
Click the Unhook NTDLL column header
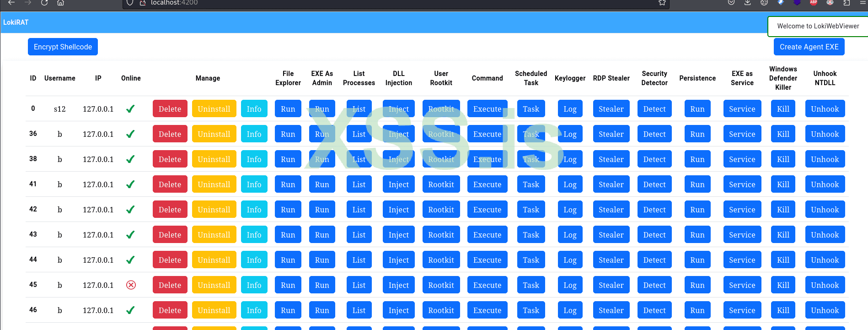[x=825, y=78]
